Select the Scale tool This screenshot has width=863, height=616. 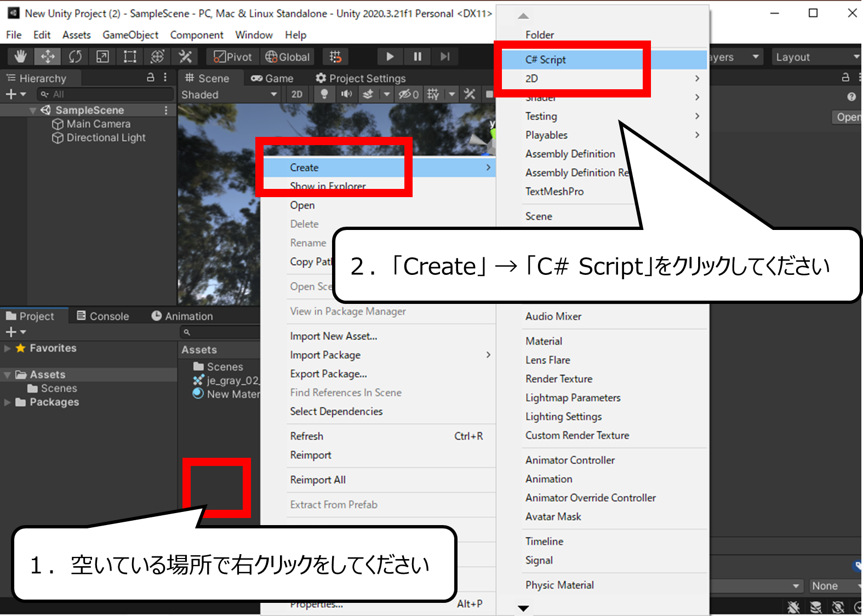coord(102,57)
